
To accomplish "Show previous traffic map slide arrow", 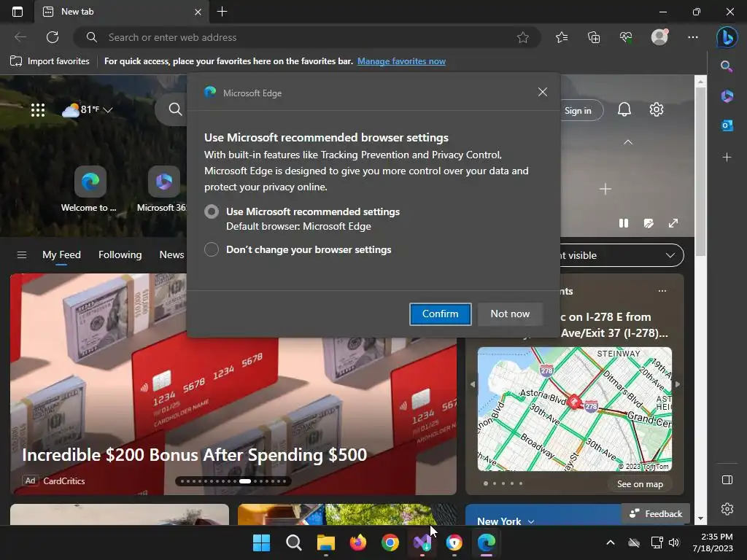I will point(473,384).
